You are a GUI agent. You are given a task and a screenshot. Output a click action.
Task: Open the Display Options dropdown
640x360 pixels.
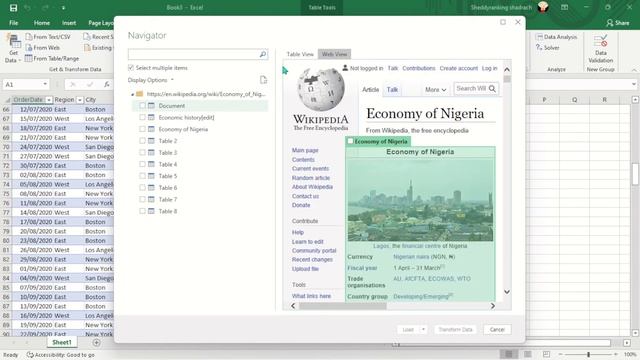151,80
